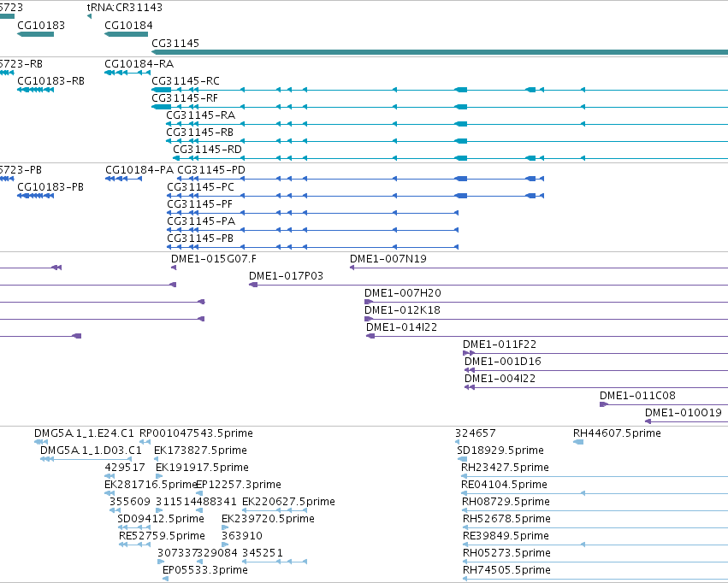The height and width of the screenshot is (583, 728).
Task: Click EST RH23427.5prime
Action: coord(505,468)
